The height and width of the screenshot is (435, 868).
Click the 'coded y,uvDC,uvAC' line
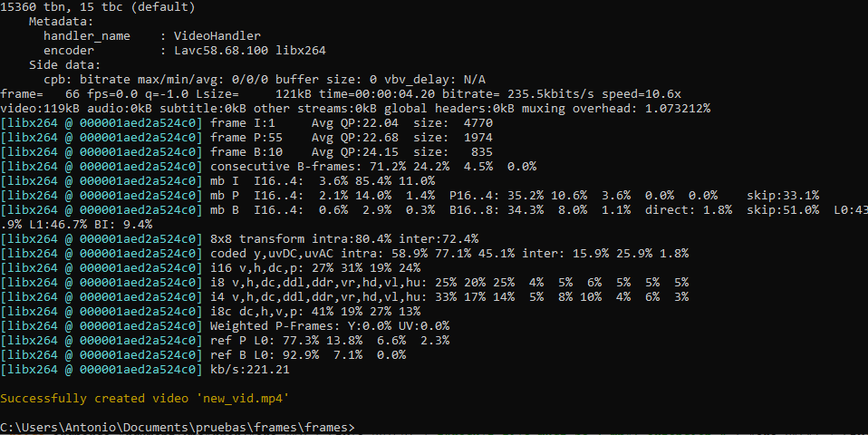point(344,253)
